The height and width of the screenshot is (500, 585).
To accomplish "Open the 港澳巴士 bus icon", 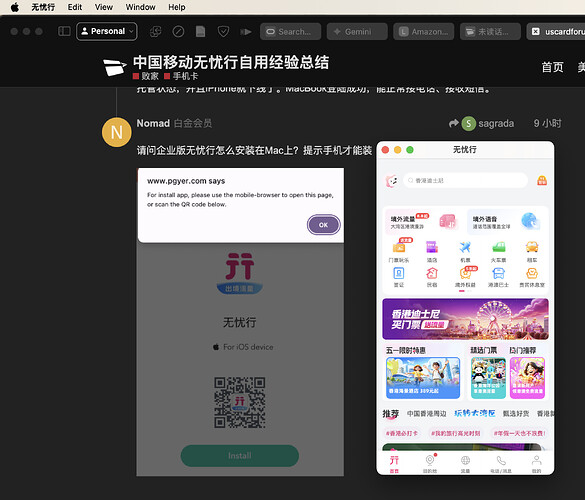I will [x=498, y=277].
